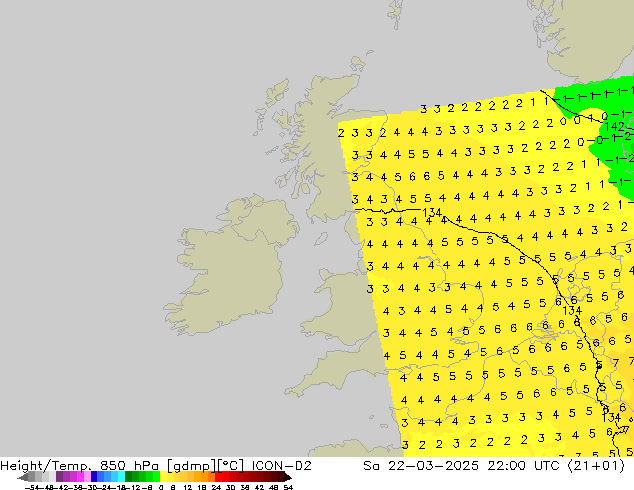Click the 24 label under the legend
The image size is (634, 490).
(x=216, y=487)
